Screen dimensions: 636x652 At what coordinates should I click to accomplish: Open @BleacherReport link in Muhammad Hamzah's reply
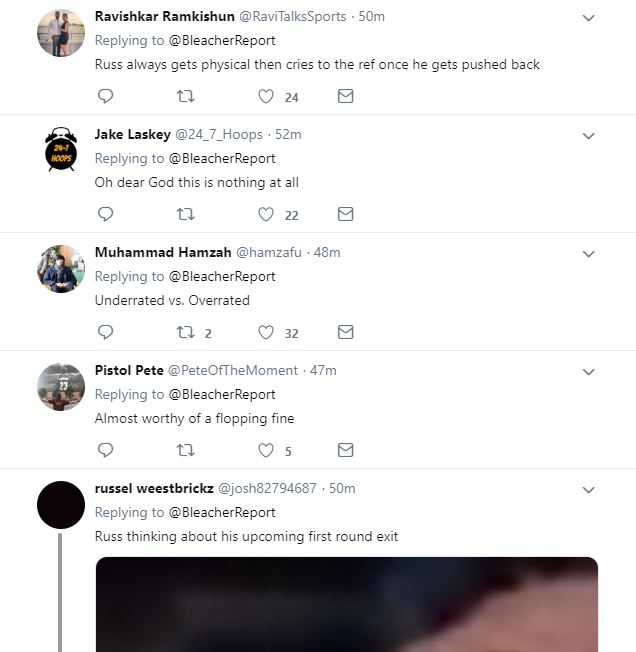click(222, 277)
